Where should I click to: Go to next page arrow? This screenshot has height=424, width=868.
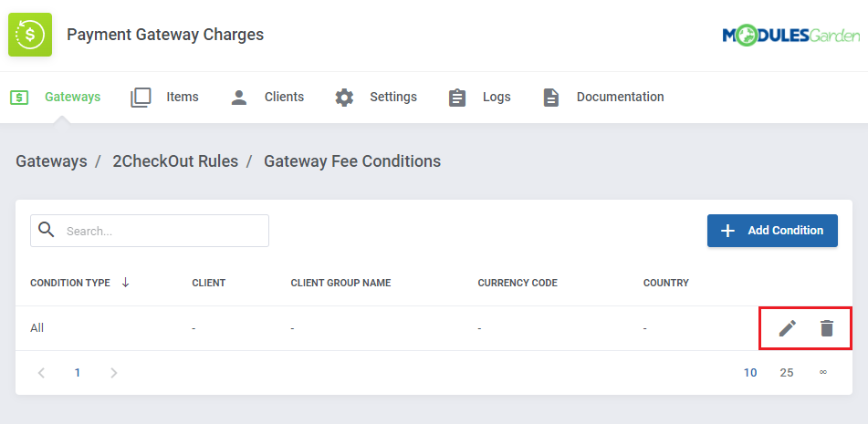tap(113, 373)
